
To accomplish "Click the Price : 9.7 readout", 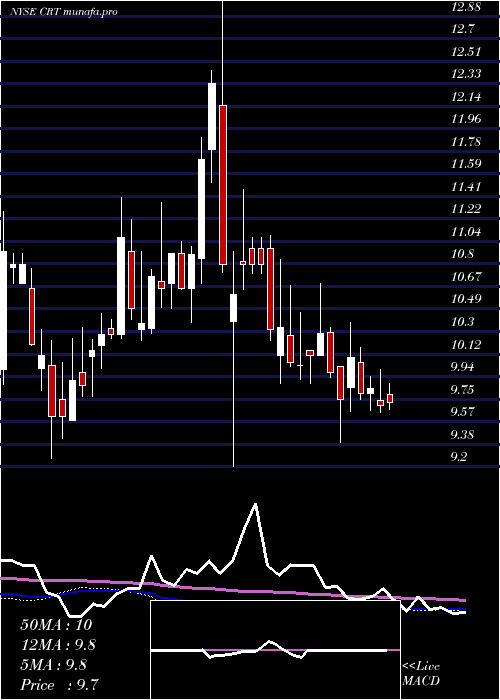I will [60, 685].
